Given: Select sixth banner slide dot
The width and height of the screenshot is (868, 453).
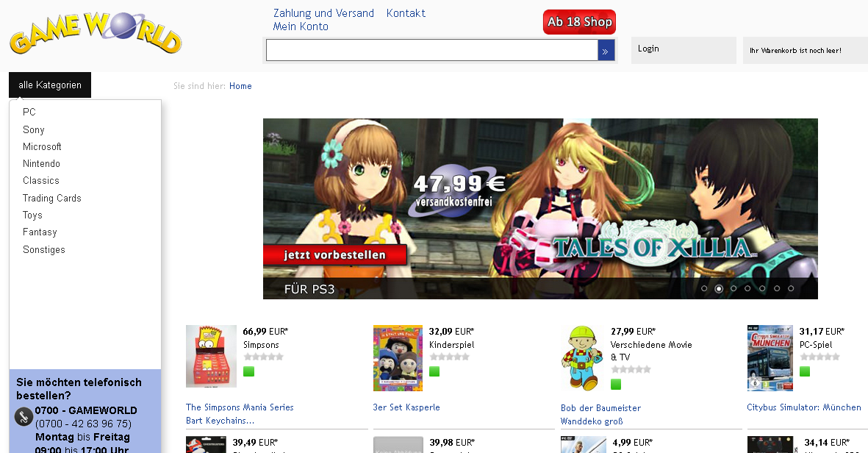Looking at the screenshot, I should point(777,288).
